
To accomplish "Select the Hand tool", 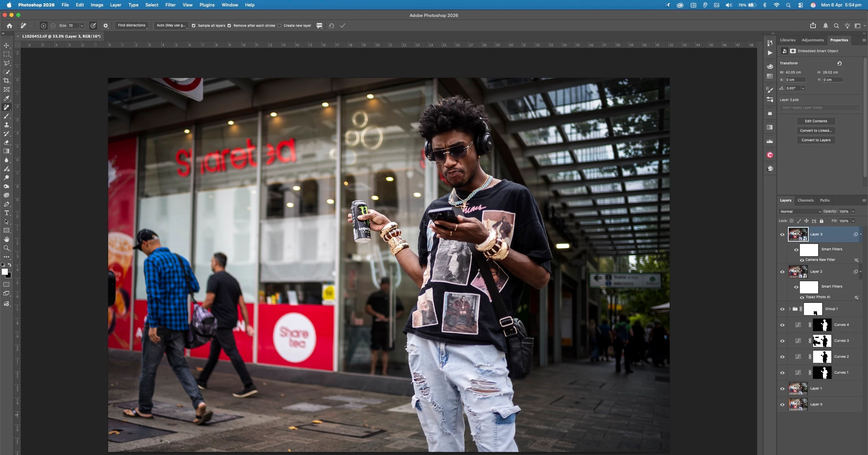I will pyautogui.click(x=6, y=239).
